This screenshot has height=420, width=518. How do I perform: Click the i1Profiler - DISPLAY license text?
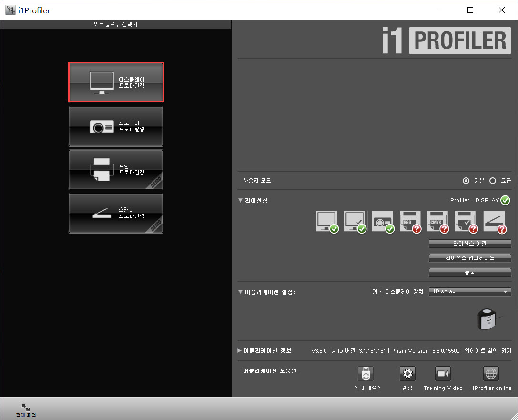click(x=472, y=200)
